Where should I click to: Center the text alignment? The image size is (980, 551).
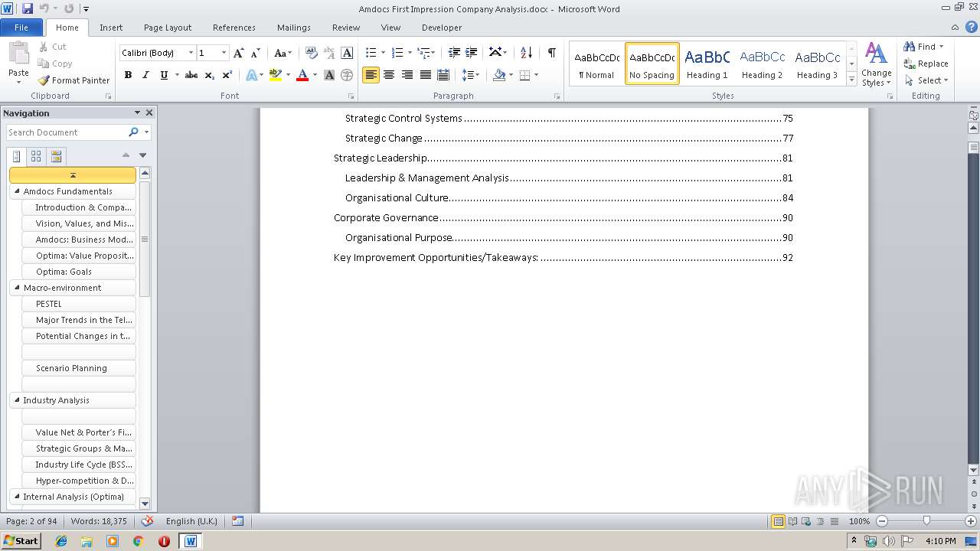pos(389,75)
